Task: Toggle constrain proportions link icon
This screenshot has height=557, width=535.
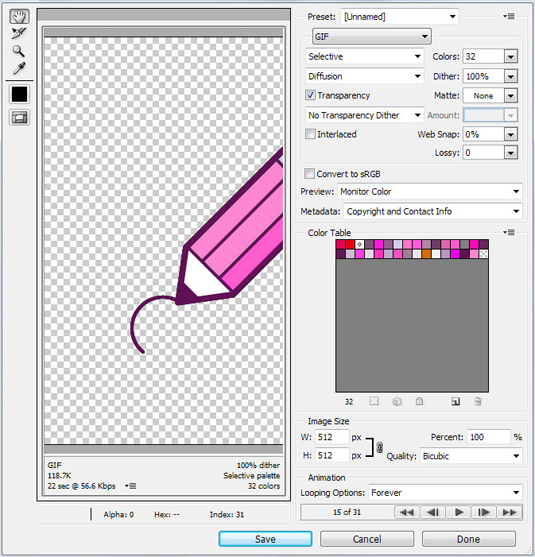Action: [x=379, y=447]
